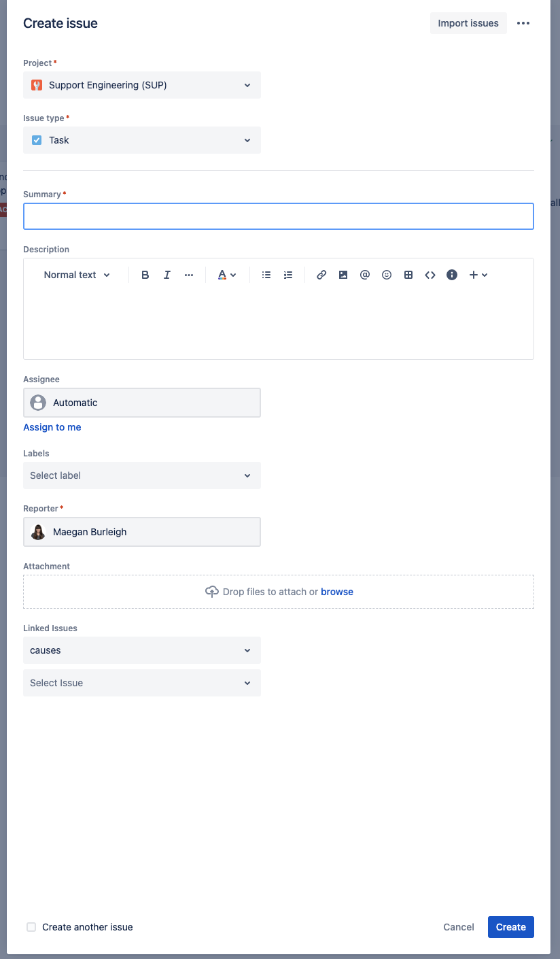The height and width of the screenshot is (959, 560).
Task: Insert a code snippet
Action: (x=430, y=275)
